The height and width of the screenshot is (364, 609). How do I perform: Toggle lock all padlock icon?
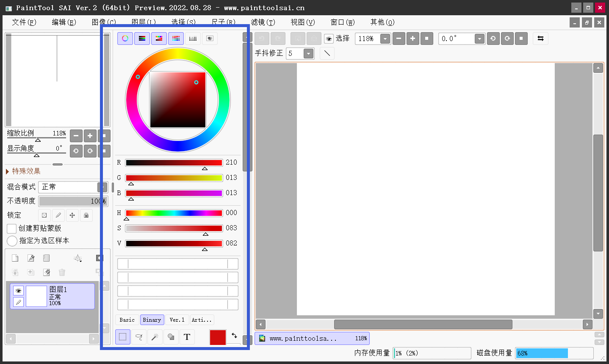pyautogui.click(x=86, y=215)
